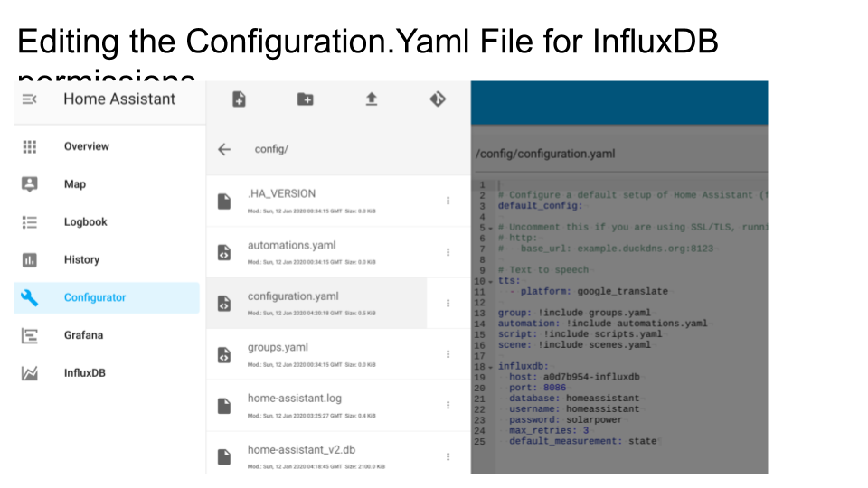Viewport: 868px width, 488px height.
Task: Open options menu for home-assistant_v2.db
Action: click(x=448, y=457)
